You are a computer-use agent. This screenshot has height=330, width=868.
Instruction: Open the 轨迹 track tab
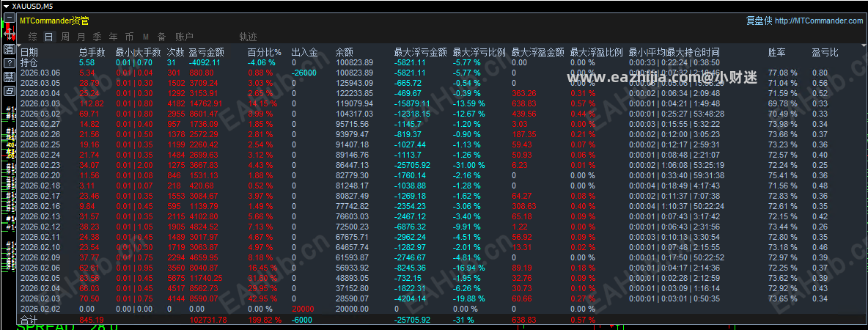tap(248, 37)
